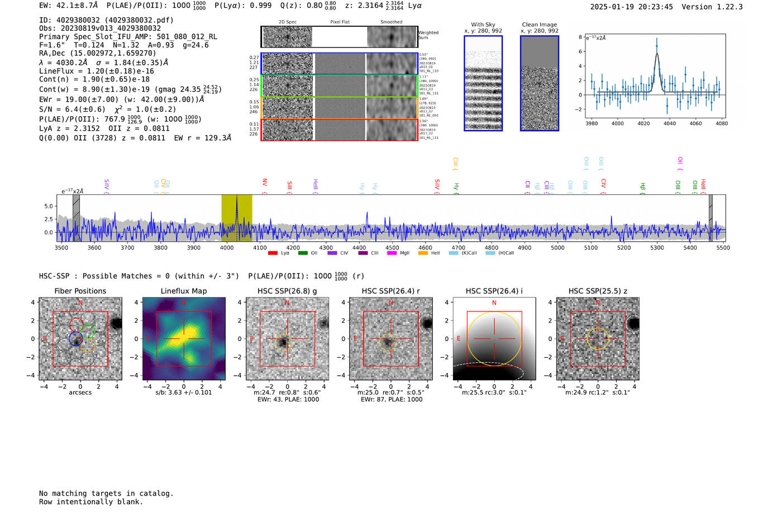Open the Lineflux Map image
782x532 pixels.
tap(184, 339)
